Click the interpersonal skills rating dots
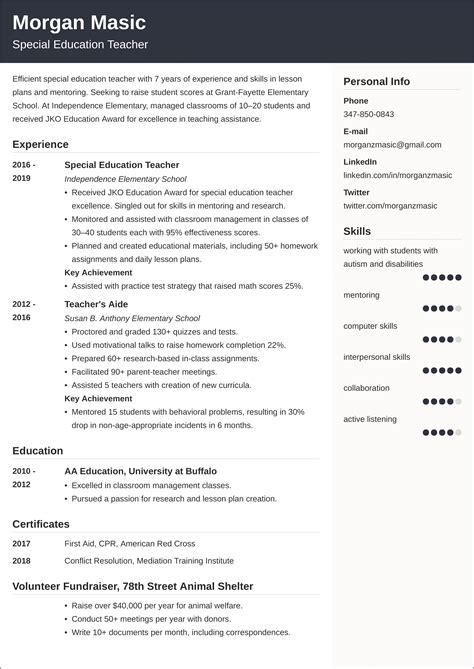Viewport: 474px width, 669px height. (x=442, y=370)
